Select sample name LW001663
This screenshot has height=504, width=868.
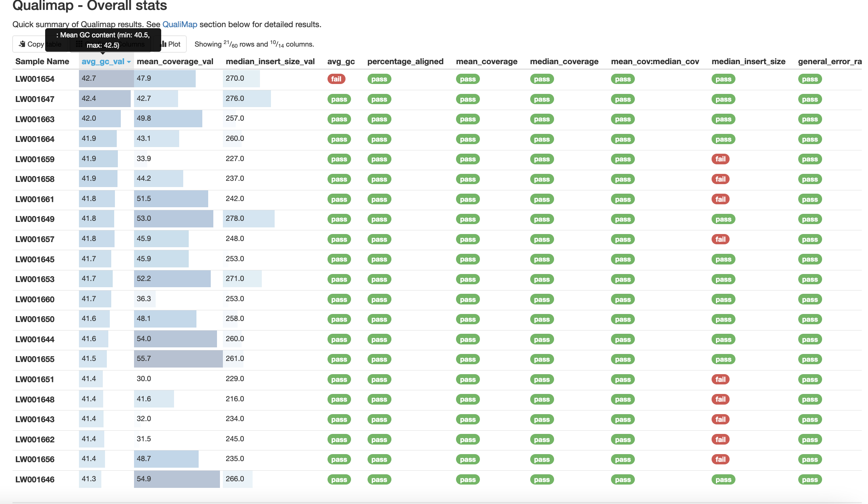(35, 119)
